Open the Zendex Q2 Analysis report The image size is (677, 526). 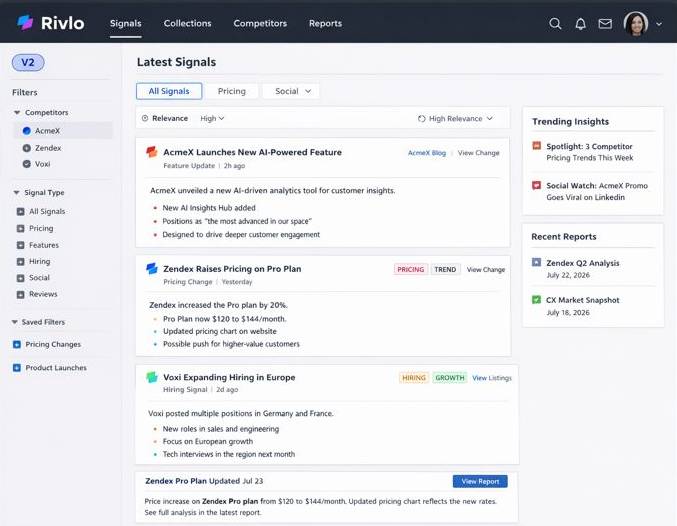coord(582,263)
